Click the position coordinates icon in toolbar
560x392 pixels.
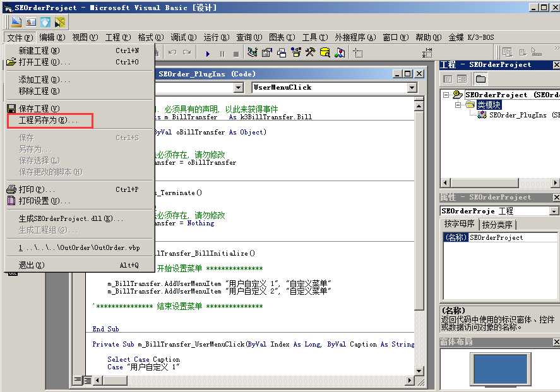(357, 54)
